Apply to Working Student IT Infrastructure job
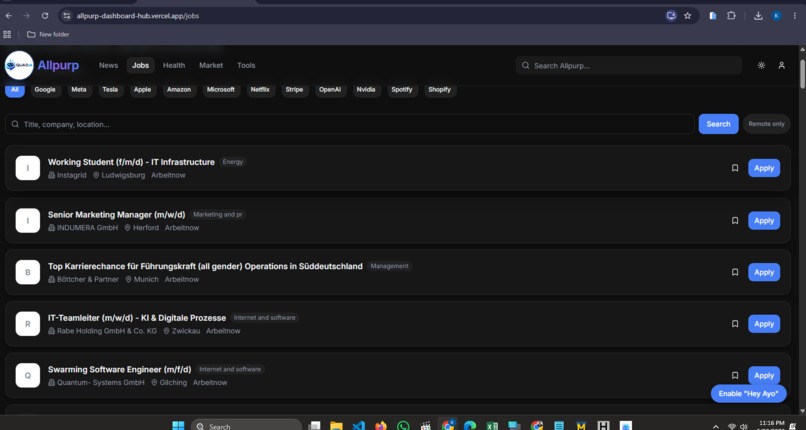The height and width of the screenshot is (430, 806). [764, 168]
